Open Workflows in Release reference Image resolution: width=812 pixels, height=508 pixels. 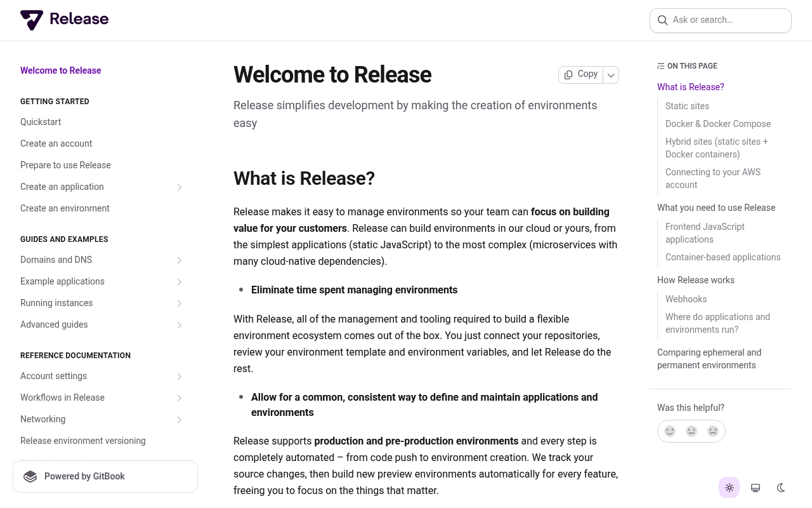[62, 398]
